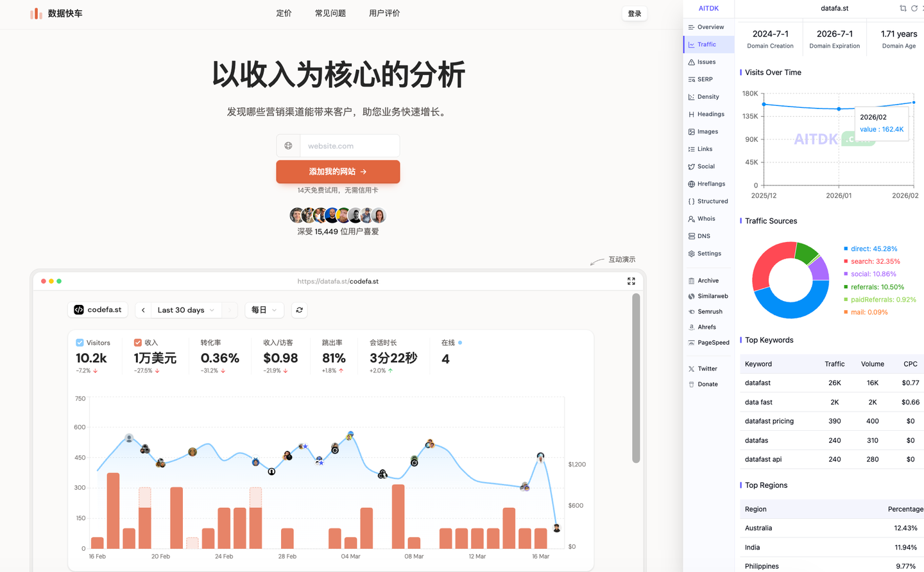924x572 pixels.
Task: Click the user avatars group image
Action: [338, 215]
